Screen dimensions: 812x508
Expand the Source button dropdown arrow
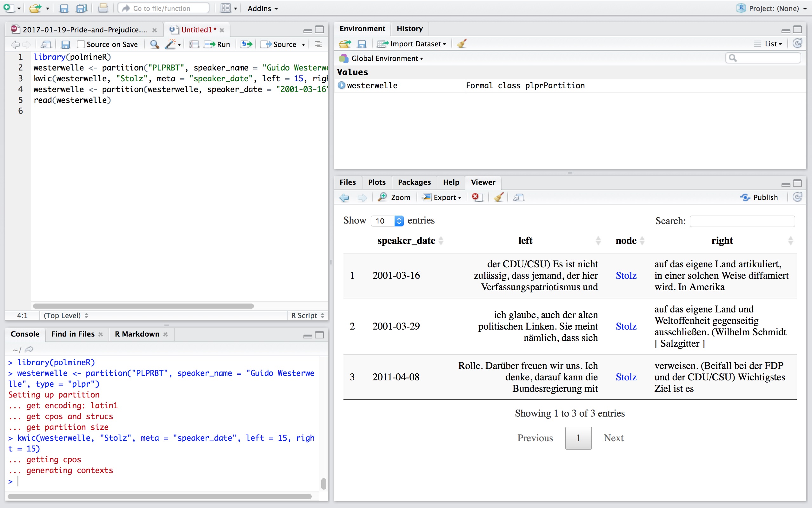[x=303, y=44]
